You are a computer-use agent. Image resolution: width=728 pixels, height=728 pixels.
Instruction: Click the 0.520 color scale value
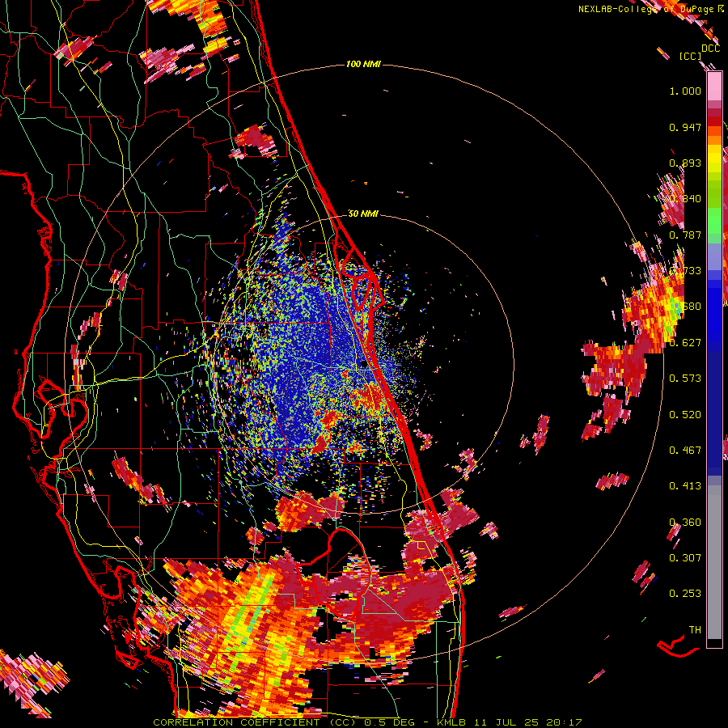[685, 415]
